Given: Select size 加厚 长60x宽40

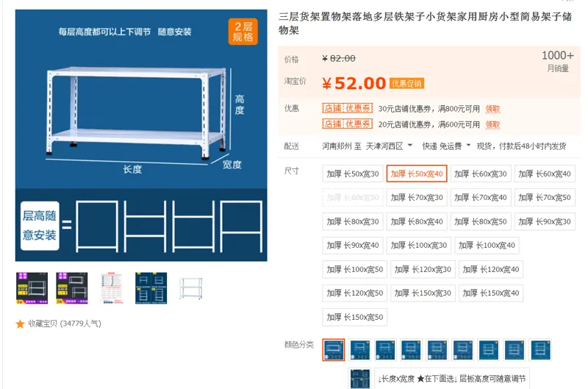Looking at the screenshot, I should click(545, 174).
